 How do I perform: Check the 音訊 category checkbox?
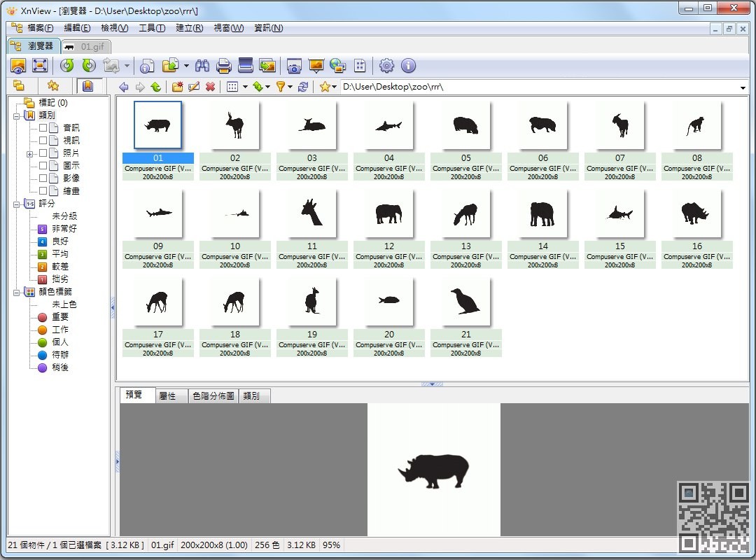click(43, 128)
